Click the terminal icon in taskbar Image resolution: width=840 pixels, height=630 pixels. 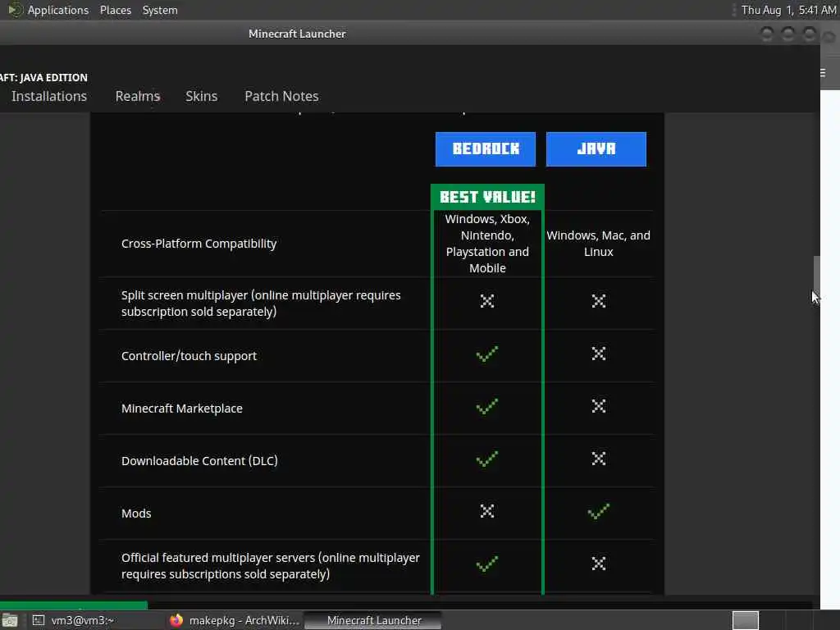click(x=39, y=620)
